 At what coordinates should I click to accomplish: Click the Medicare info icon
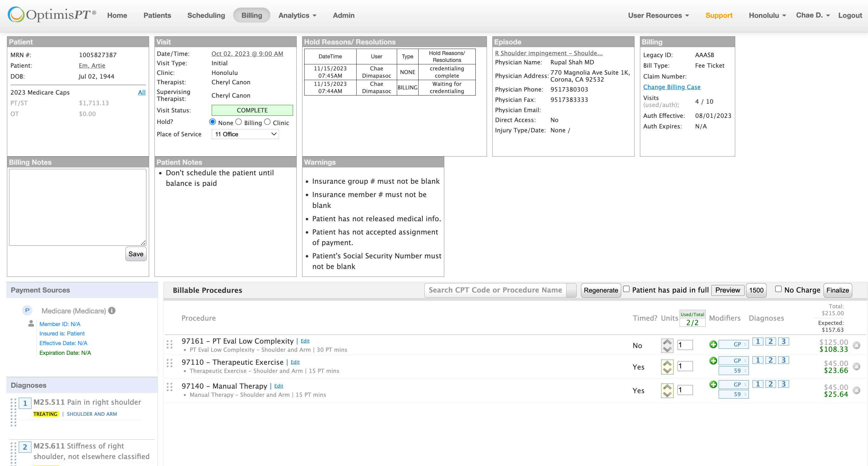coord(112,310)
